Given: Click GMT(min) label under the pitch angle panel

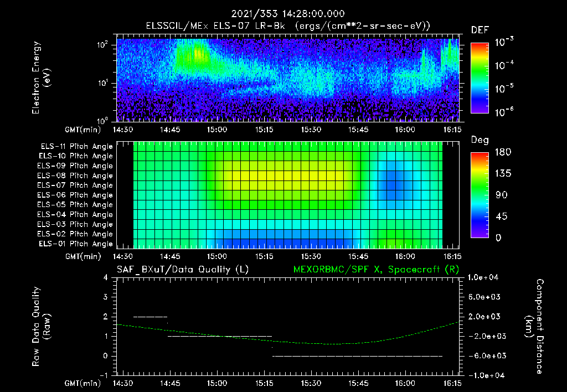Looking at the screenshot, I should tap(83, 257).
